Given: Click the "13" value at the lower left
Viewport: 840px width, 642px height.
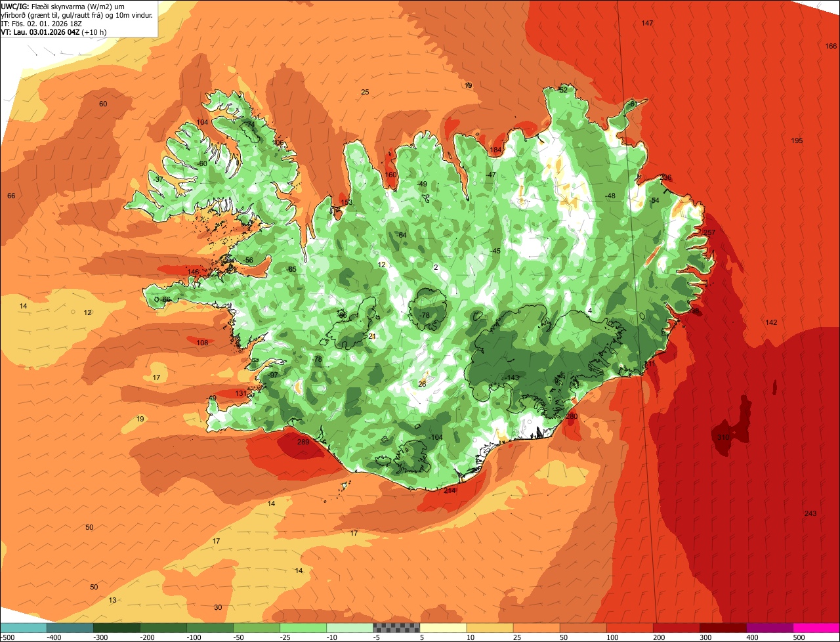Looking at the screenshot, I should pyautogui.click(x=112, y=600).
